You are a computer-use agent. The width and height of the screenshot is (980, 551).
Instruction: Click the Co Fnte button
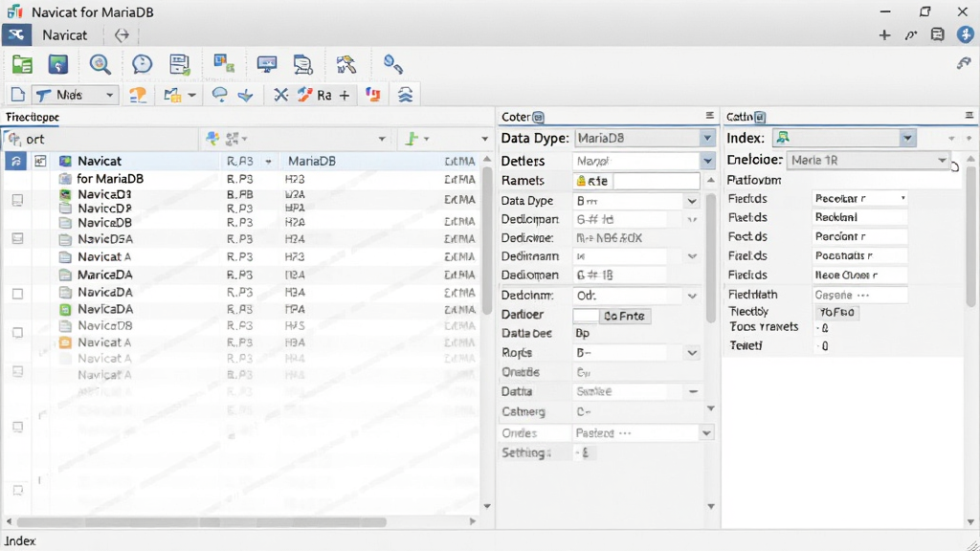click(624, 316)
